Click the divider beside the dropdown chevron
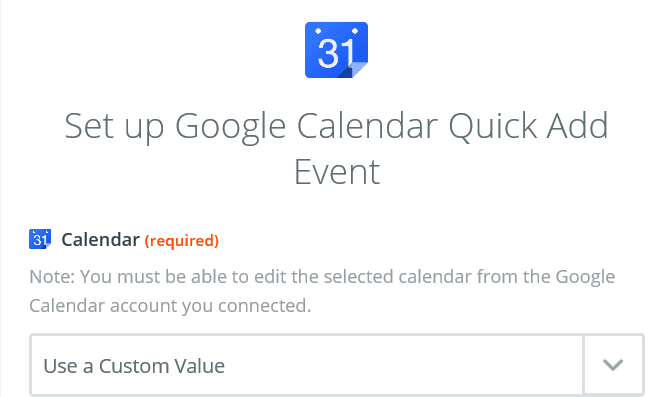Image resolution: width=657 pixels, height=397 pixels. coord(583,365)
